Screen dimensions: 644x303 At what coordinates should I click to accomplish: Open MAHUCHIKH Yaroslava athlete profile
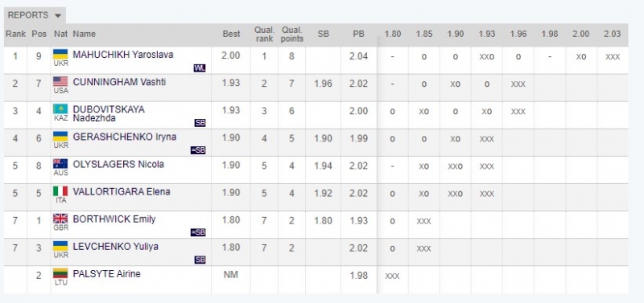(123, 55)
